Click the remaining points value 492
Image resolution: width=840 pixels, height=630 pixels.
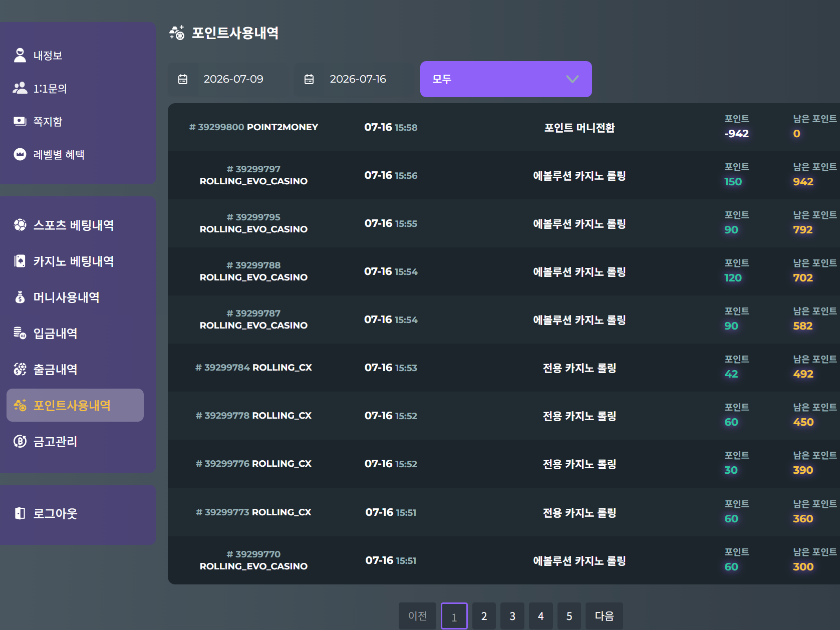(803, 374)
